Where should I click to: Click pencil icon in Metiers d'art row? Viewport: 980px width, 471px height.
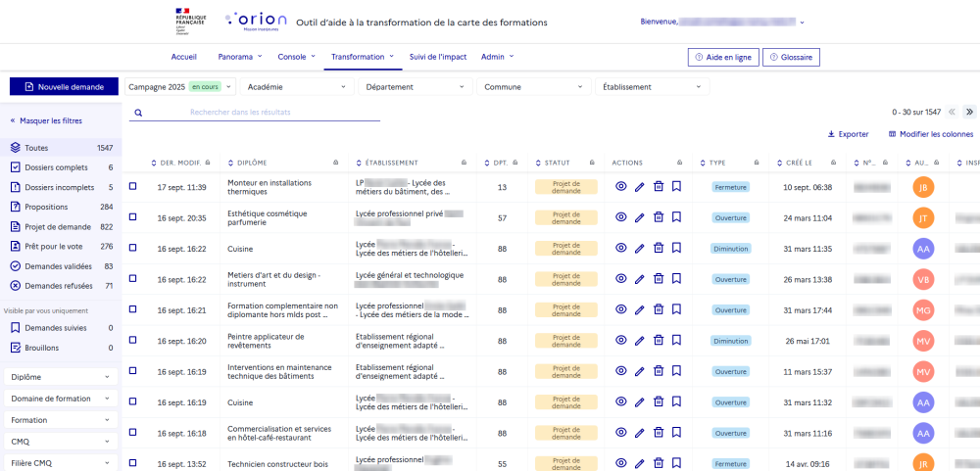click(639, 279)
